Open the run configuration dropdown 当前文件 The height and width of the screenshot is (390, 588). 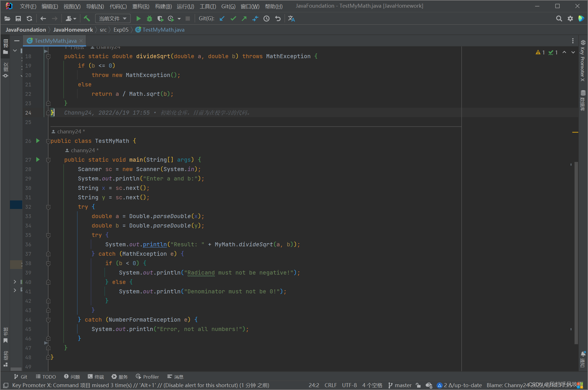click(113, 19)
